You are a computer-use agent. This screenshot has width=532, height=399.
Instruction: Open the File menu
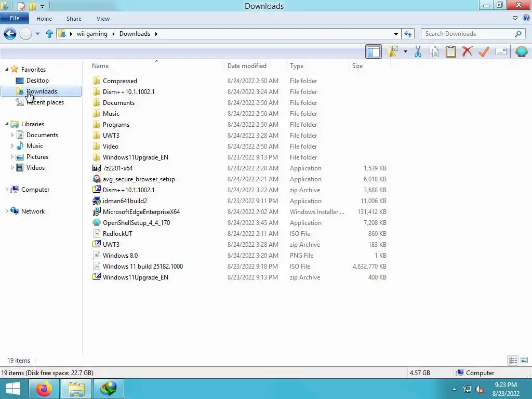[15, 18]
